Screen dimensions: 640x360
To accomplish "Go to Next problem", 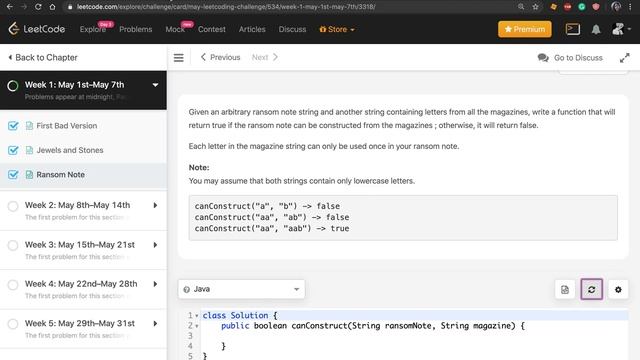I will [265, 57].
